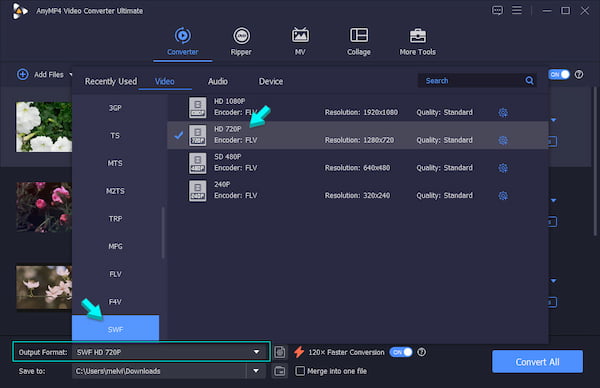The image size is (600, 388).
Task: Expand third file's format dropdown arrow
Action: tap(553, 281)
